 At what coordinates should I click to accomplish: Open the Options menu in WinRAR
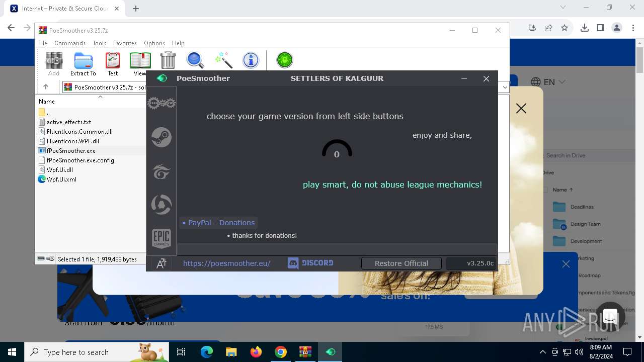click(x=154, y=43)
